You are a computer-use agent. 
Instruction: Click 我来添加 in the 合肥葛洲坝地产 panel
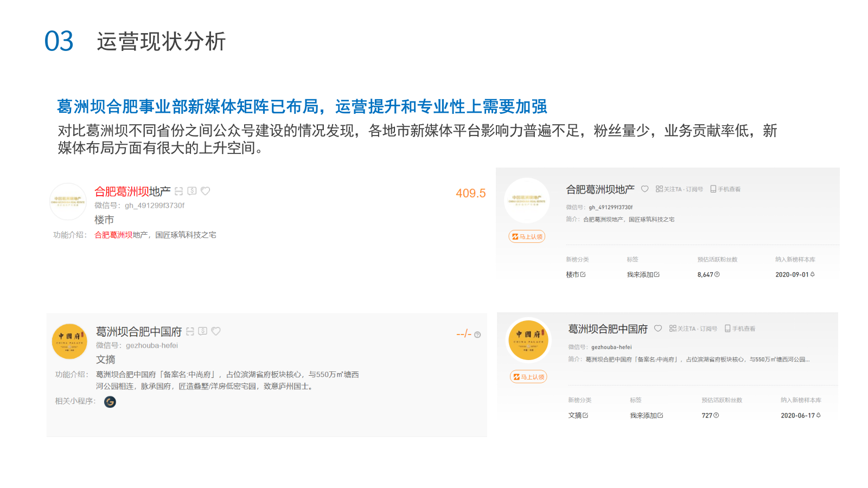(x=643, y=274)
